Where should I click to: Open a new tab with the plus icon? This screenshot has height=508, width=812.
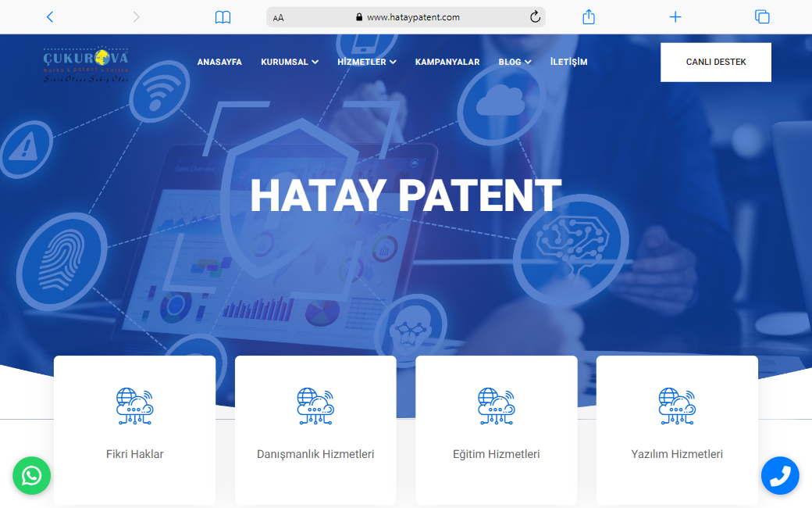click(675, 16)
